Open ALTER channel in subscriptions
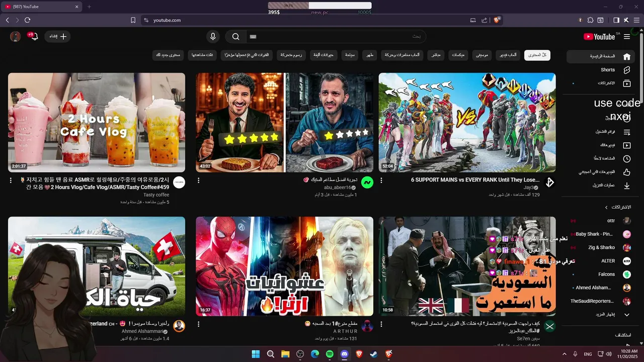 (x=601, y=261)
